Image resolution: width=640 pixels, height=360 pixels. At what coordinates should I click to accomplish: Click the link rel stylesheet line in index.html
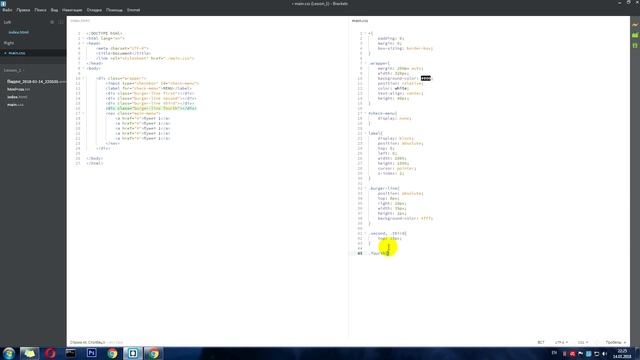pos(145,58)
